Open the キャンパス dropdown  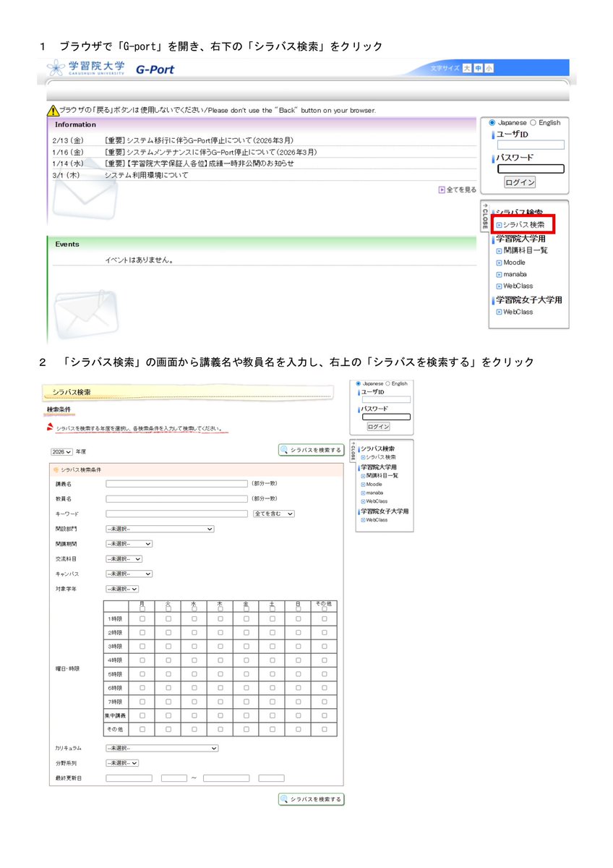tap(129, 574)
